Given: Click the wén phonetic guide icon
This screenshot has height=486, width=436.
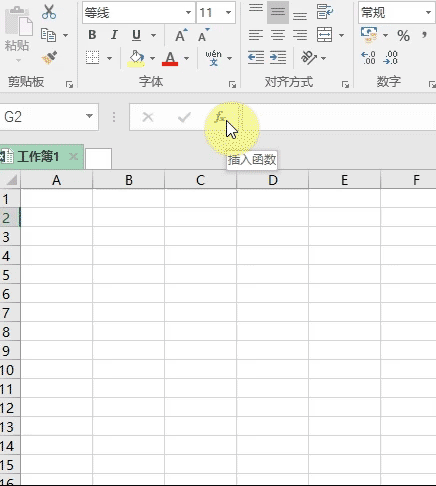Looking at the screenshot, I should (213, 58).
